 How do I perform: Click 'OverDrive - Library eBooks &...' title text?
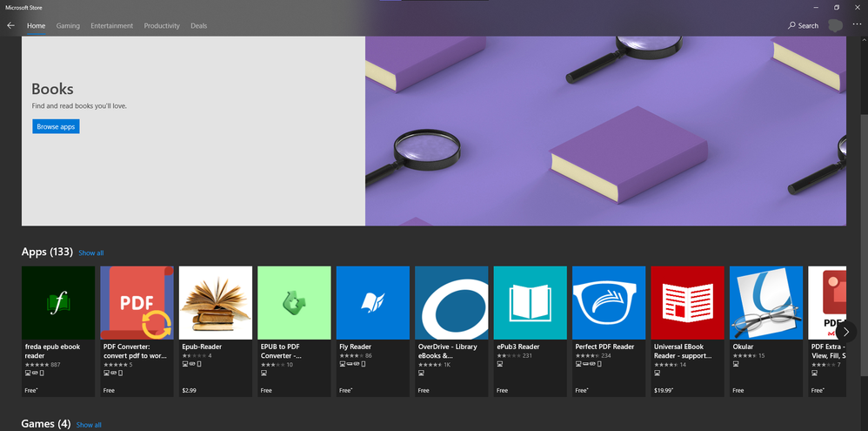[447, 351]
